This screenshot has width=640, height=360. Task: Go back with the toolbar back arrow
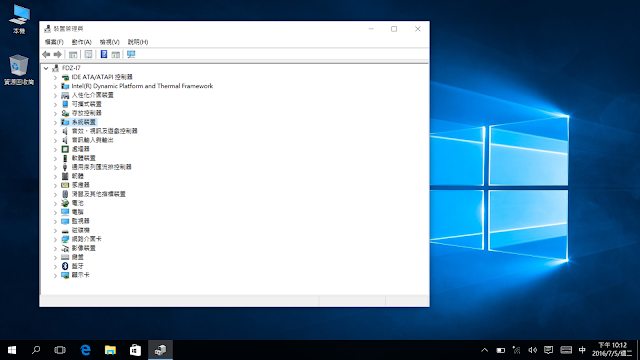click(x=46, y=54)
